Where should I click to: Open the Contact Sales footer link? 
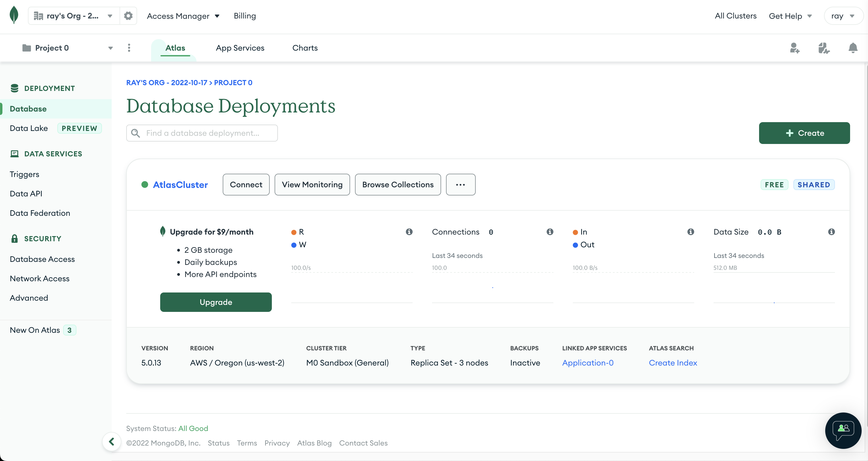point(363,443)
